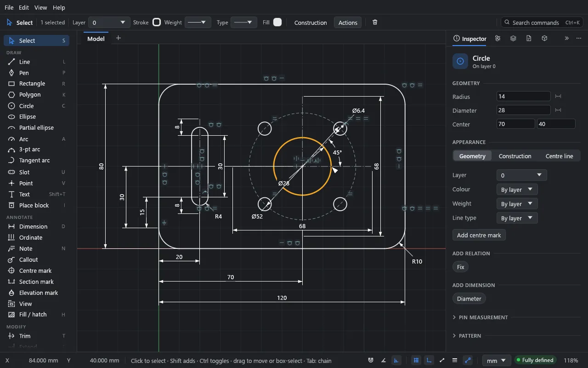
Task: Select the Slot drawing tool
Action: point(37,172)
